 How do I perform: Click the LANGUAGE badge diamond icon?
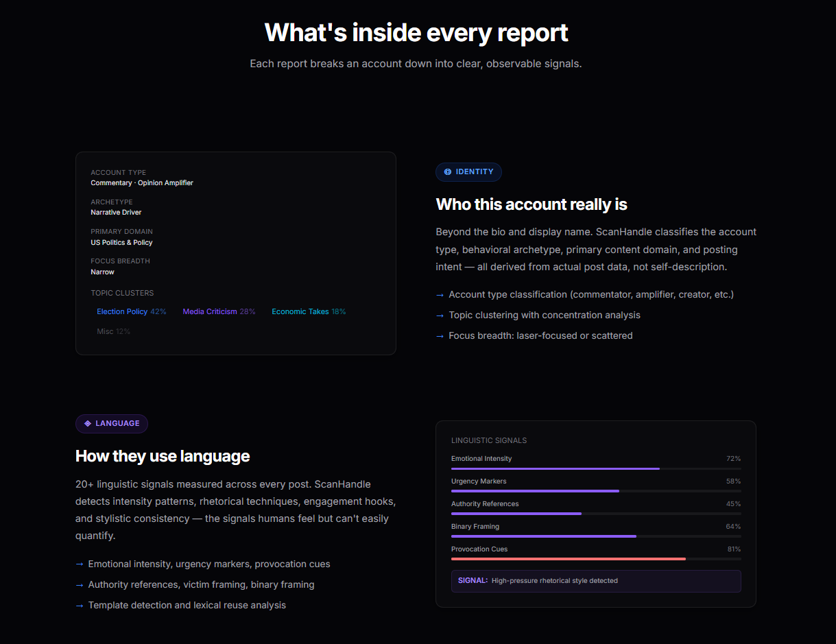pos(88,424)
